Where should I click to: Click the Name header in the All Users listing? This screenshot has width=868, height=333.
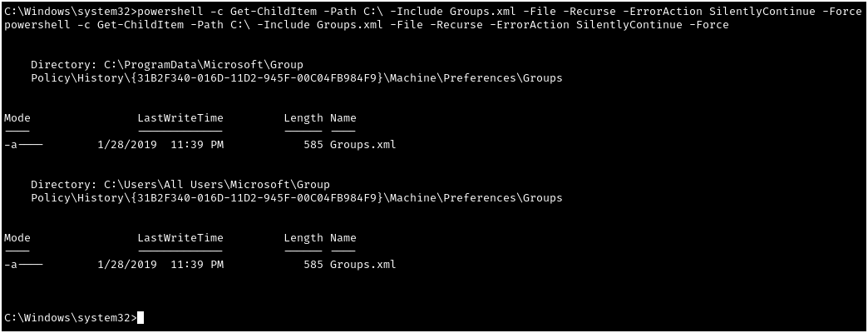(343, 237)
